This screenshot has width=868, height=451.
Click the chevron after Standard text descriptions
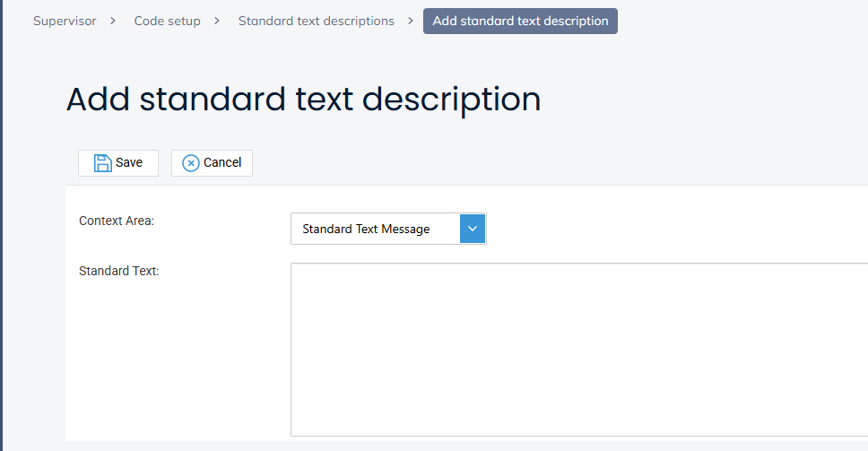[x=410, y=21]
